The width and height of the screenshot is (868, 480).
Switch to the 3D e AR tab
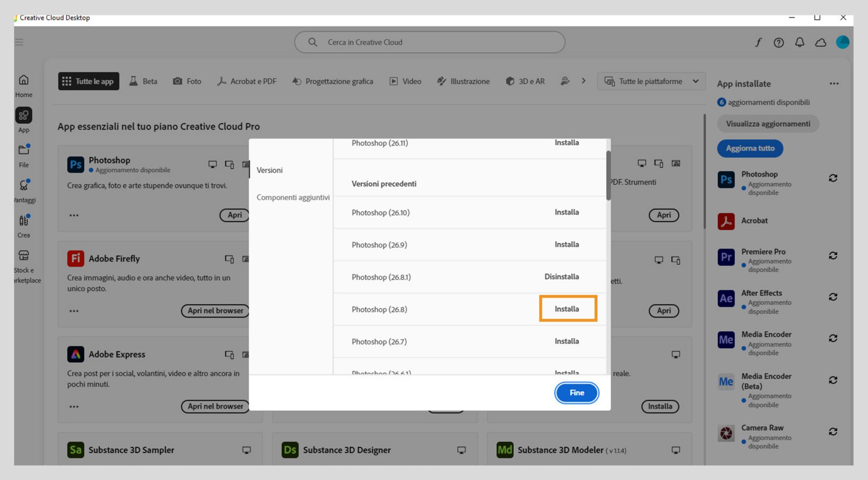click(x=525, y=81)
